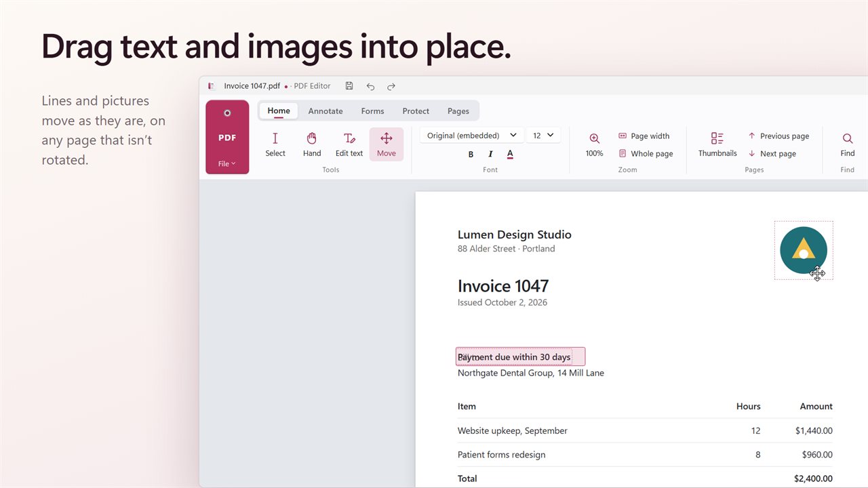Click the $960.00 amount

click(x=817, y=455)
